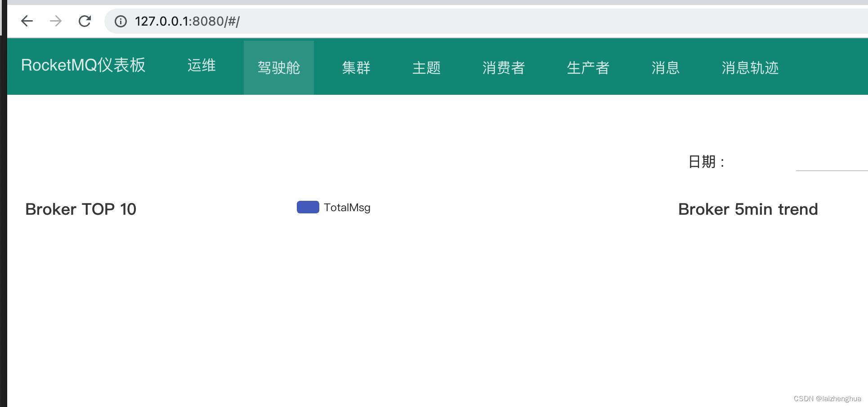
Task: Open the site information icon in the address bar
Action: tap(121, 21)
